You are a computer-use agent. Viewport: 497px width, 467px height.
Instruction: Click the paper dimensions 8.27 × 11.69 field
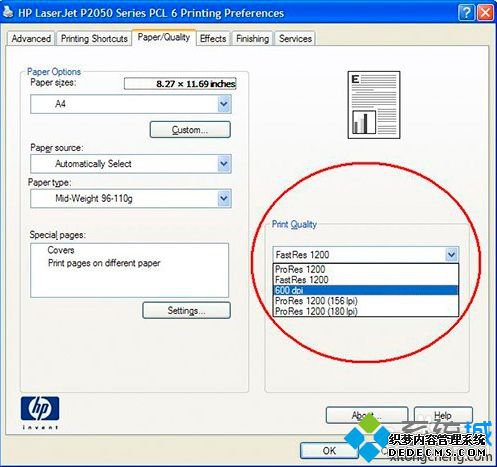coord(180,83)
